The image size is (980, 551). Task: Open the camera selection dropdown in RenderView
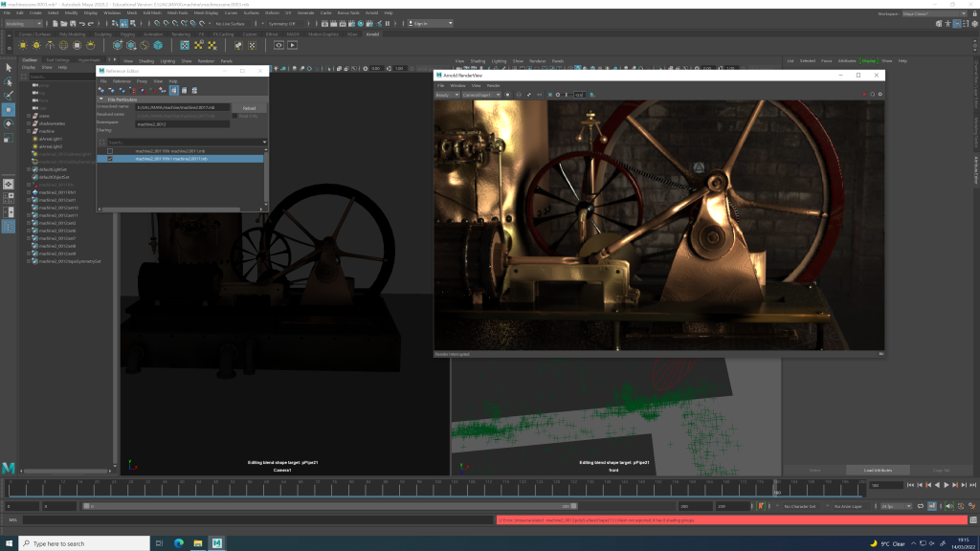pyautogui.click(x=480, y=95)
